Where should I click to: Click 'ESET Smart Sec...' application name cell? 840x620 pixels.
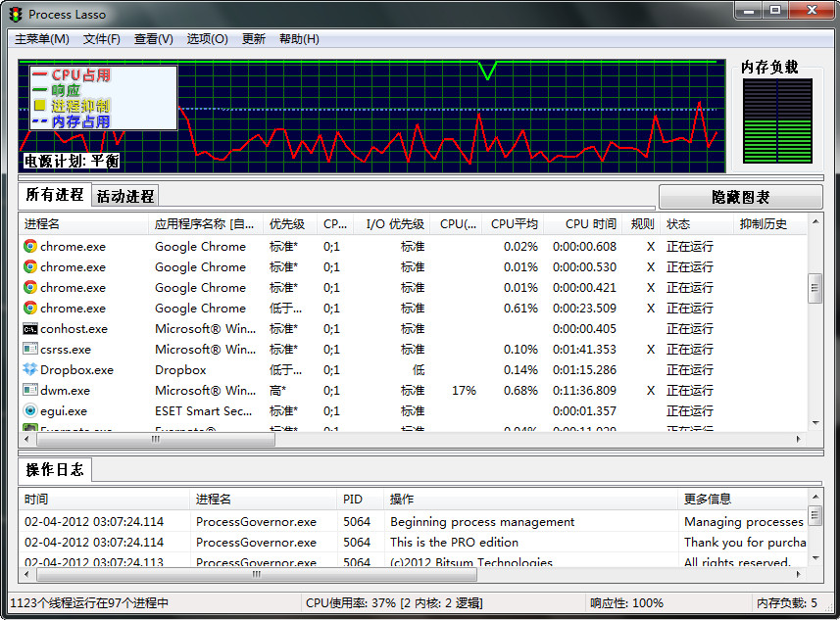point(203,411)
